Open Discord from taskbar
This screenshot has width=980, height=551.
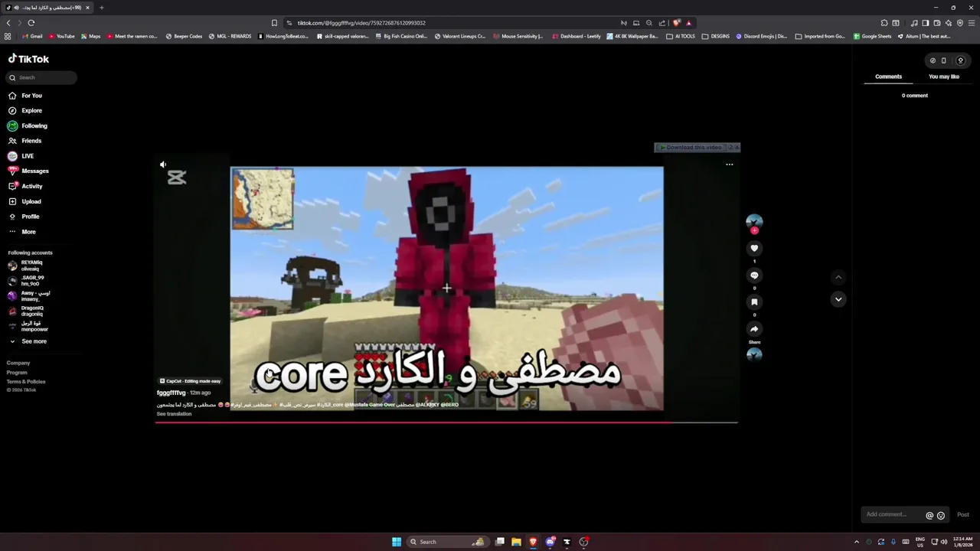tap(550, 542)
